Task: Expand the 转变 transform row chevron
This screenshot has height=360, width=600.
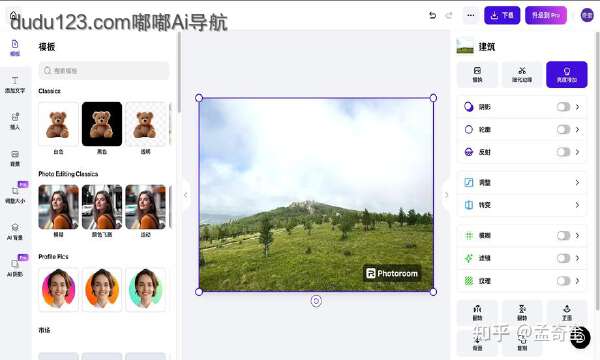Action: pos(577,205)
